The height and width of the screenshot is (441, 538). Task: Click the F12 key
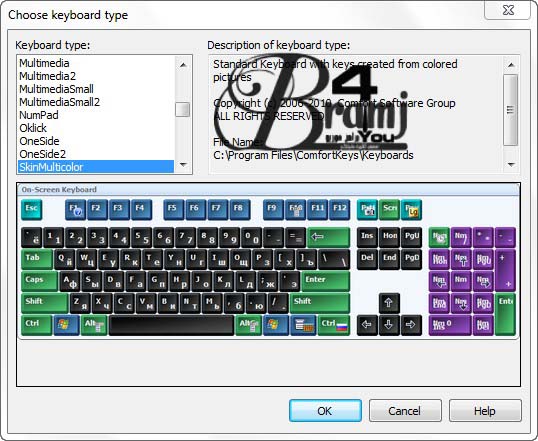[x=339, y=209]
